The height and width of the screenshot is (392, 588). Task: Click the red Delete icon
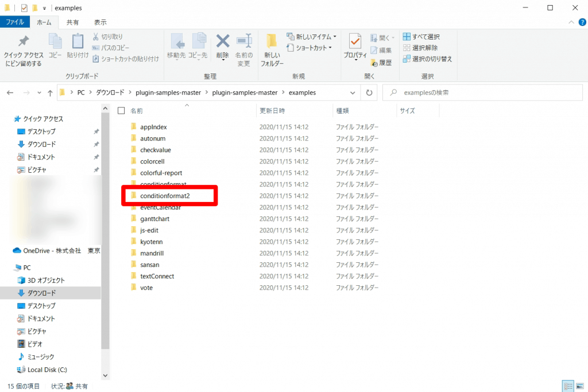[x=222, y=42]
